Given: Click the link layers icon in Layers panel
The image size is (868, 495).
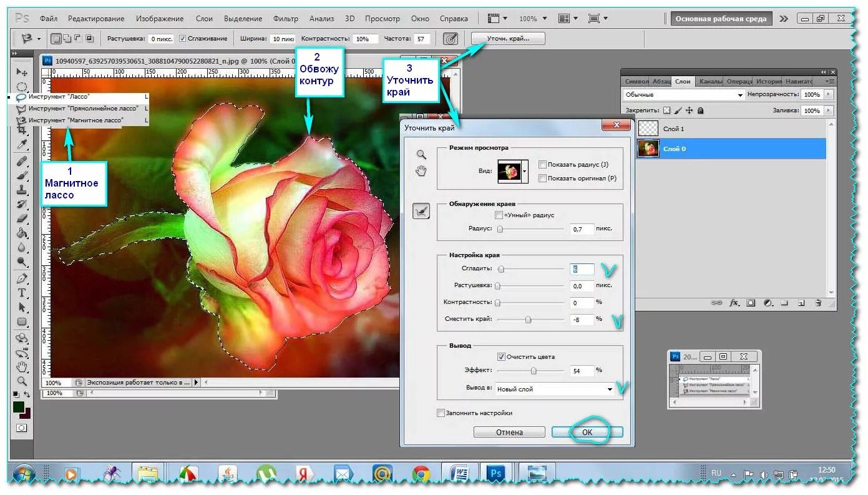Looking at the screenshot, I should pos(718,303).
